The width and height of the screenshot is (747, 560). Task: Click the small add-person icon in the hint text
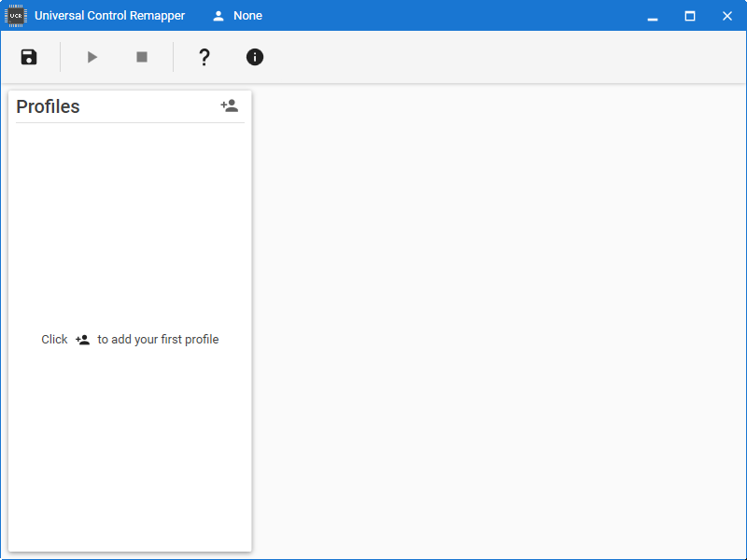[x=82, y=340]
